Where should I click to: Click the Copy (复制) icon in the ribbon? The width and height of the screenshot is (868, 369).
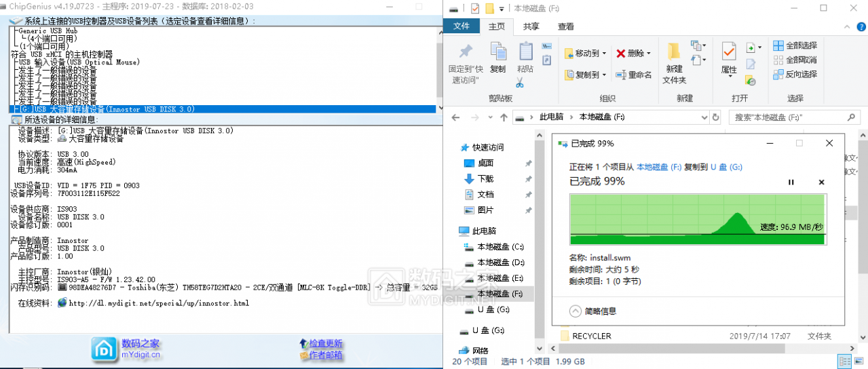pyautogui.click(x=498, y=52)
